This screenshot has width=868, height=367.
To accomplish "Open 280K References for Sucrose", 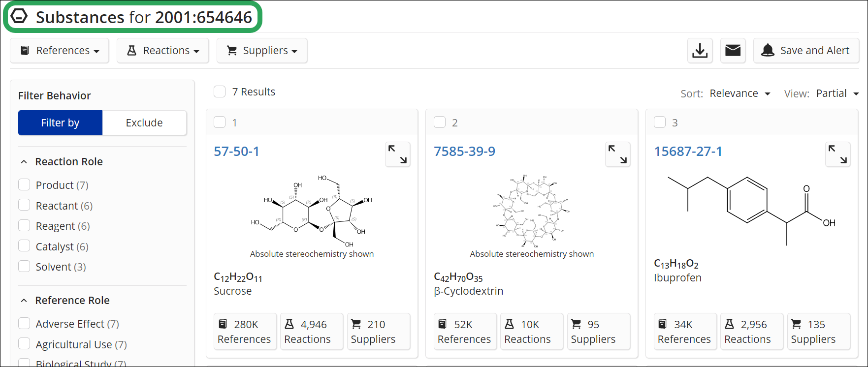I will tap(245, 332).
